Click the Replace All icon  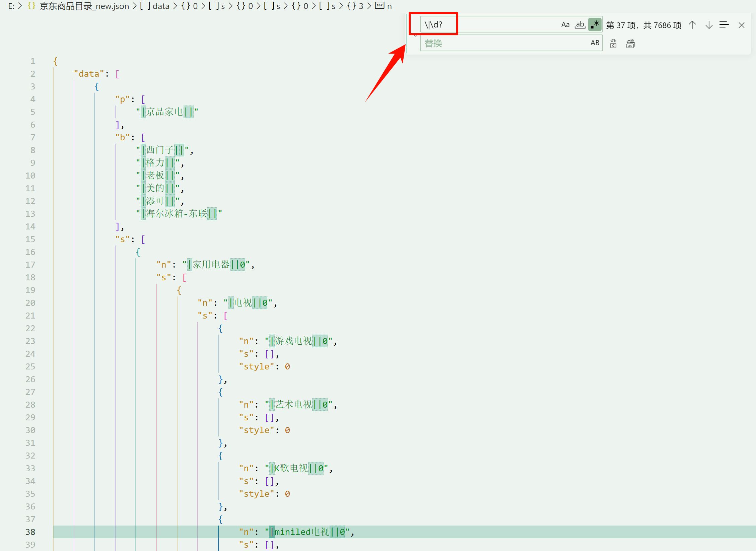coord(630,44)
